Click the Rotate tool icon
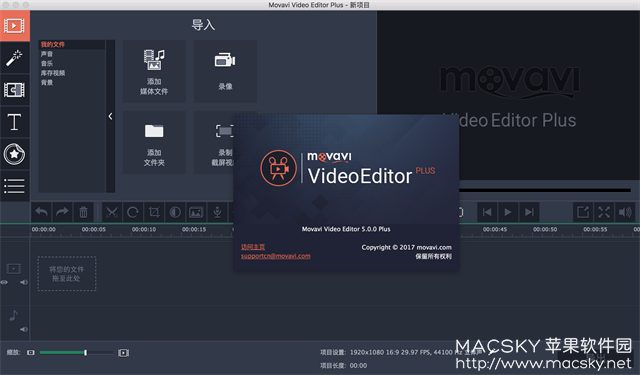The image size is (640, 375). tap(133, 212)
